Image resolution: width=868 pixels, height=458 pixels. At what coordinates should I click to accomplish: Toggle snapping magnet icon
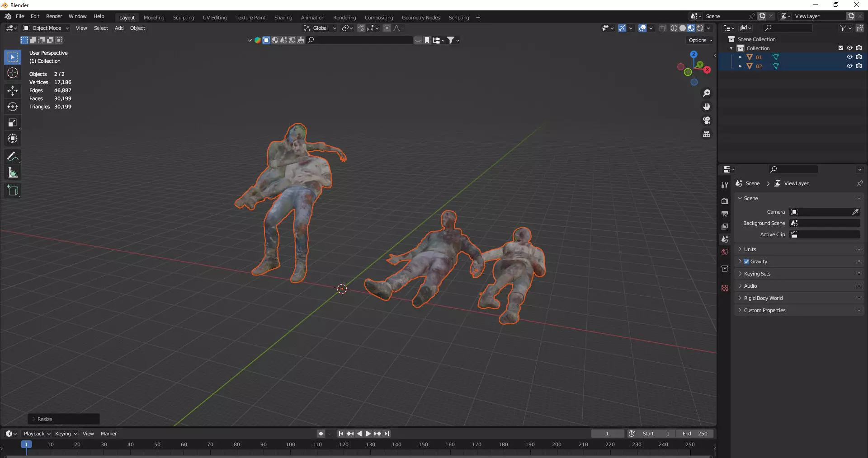coord(361,28)
